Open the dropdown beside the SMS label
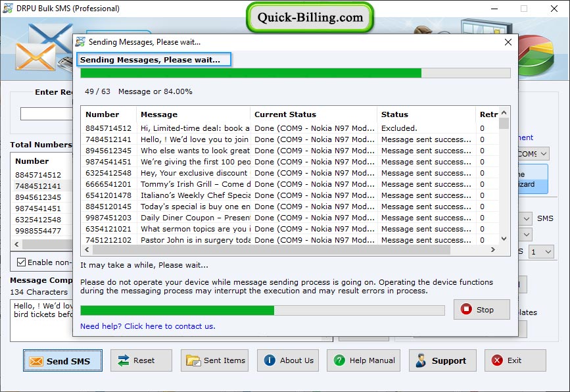The width and height of the screenshot is (570, 392). pyautogui.click(x=527, y=218)
